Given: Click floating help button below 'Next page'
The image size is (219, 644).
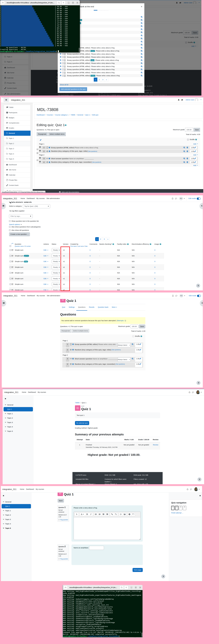Looking at the screenshot, I should click(163, 577).
